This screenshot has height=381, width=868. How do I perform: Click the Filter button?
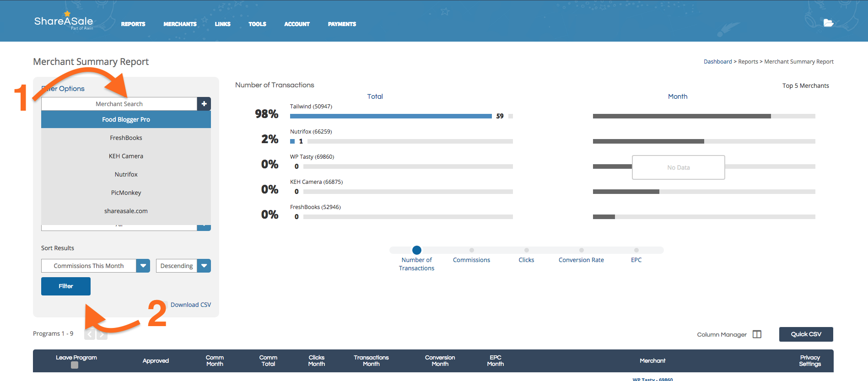pyautogui.click(x=66, y=286)
